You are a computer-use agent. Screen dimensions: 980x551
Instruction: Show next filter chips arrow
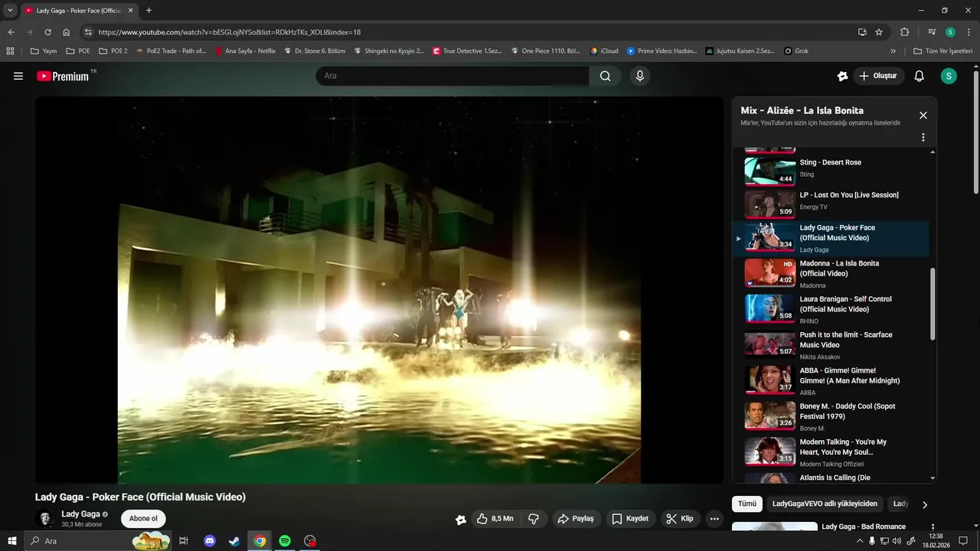(925, 504)
